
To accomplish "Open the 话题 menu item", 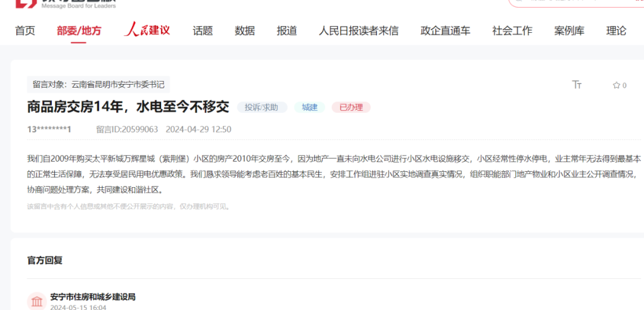I will [x=203, y=31].
